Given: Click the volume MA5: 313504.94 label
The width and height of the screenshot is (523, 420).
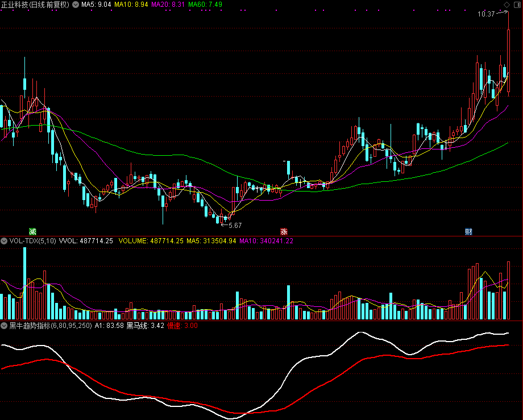Looking at the screenshot, I should tap(211, 240).
